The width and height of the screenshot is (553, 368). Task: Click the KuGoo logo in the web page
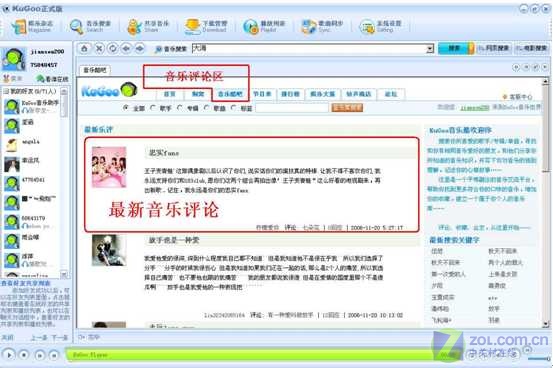click(x=109, y=91)
